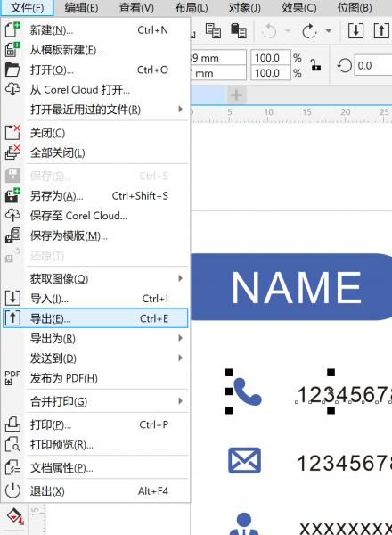Viewport: 392px width, 535px height.
Task: Expand 打开最近用过的文件(R) submenu
Action: (95, 110)
